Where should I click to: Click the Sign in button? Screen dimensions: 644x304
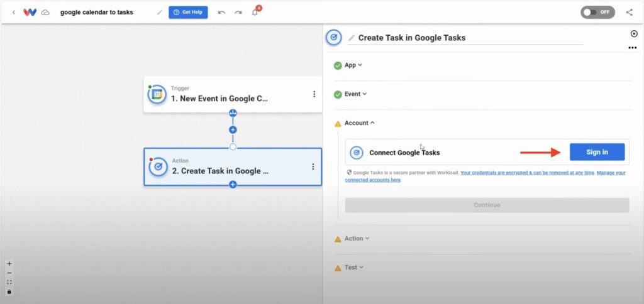pos(597,152)
